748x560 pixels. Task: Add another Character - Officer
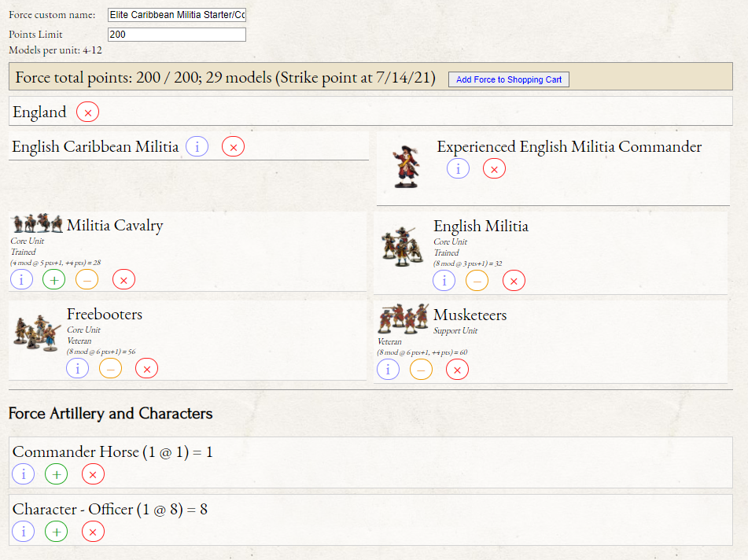pyautogui.click(x=56, y=532)
